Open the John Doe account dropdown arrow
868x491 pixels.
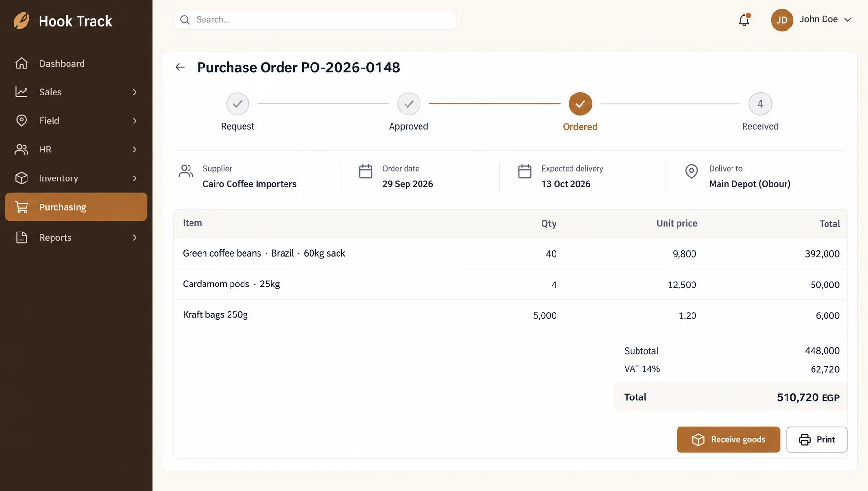pyautogui.click(x=847, y=20)
